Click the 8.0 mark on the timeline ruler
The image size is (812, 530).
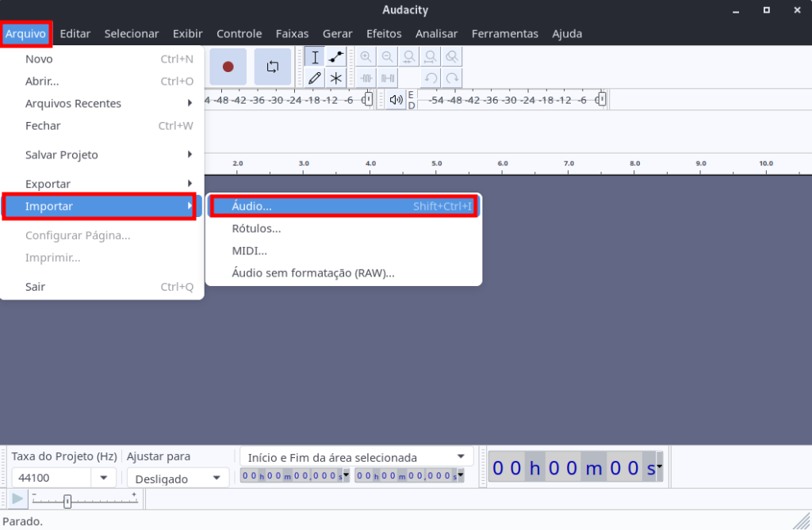tap(635, 163)
